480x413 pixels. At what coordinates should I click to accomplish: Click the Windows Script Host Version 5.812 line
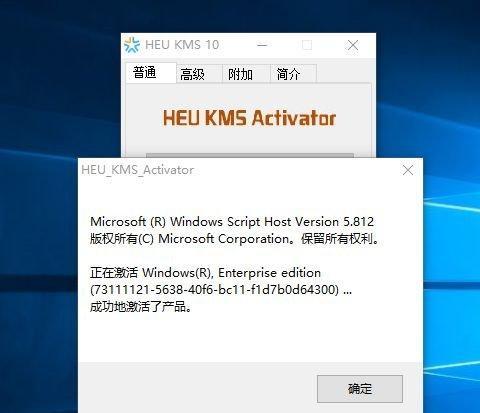[x=232, y=222]
